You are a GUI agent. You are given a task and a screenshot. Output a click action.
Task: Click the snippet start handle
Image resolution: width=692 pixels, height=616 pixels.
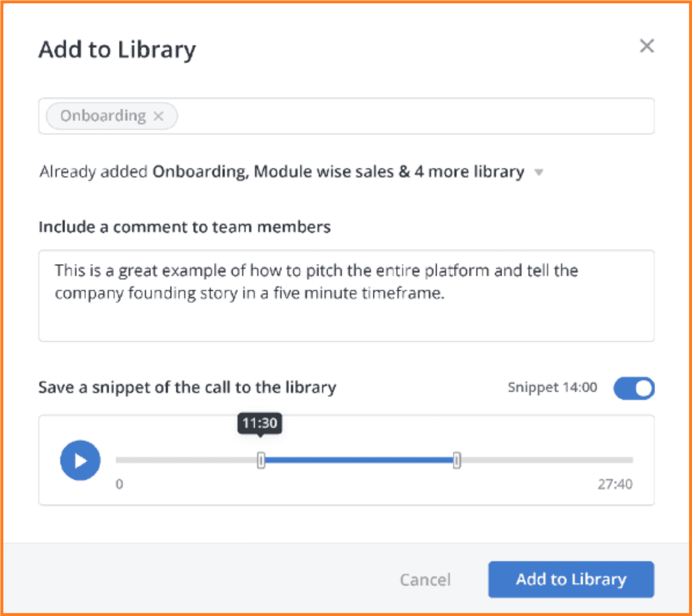pyautogui.click(x=261, y=460)
